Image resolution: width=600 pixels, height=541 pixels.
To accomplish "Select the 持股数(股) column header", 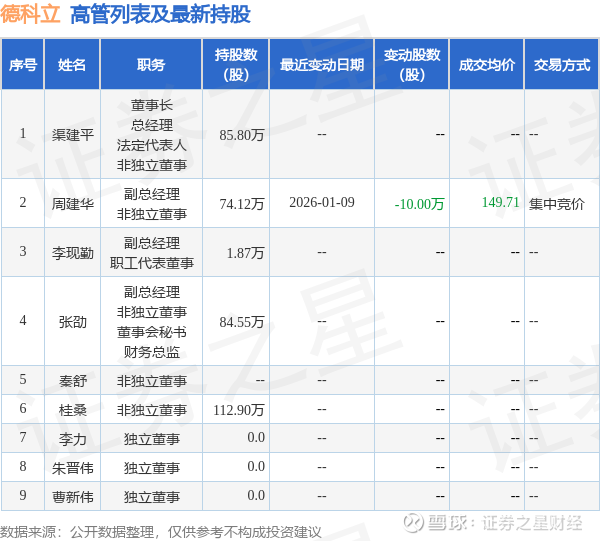I will pyautogui.click(x=236, y=65).
